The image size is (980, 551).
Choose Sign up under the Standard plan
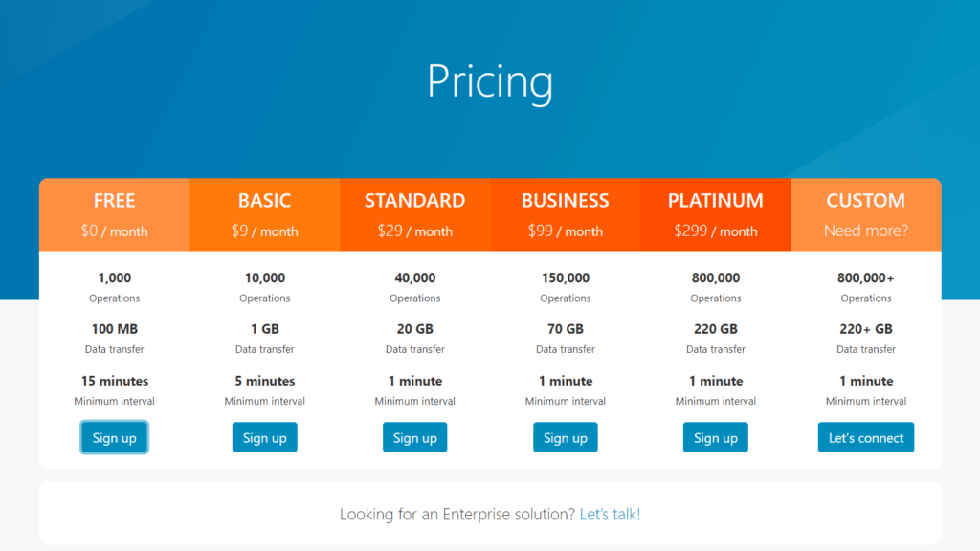point(414,438)
